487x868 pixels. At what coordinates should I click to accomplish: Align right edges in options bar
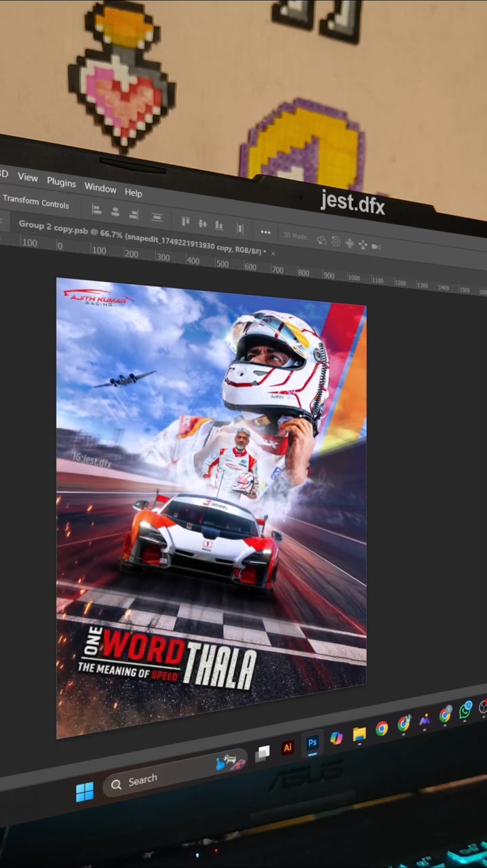coord(134,215)
